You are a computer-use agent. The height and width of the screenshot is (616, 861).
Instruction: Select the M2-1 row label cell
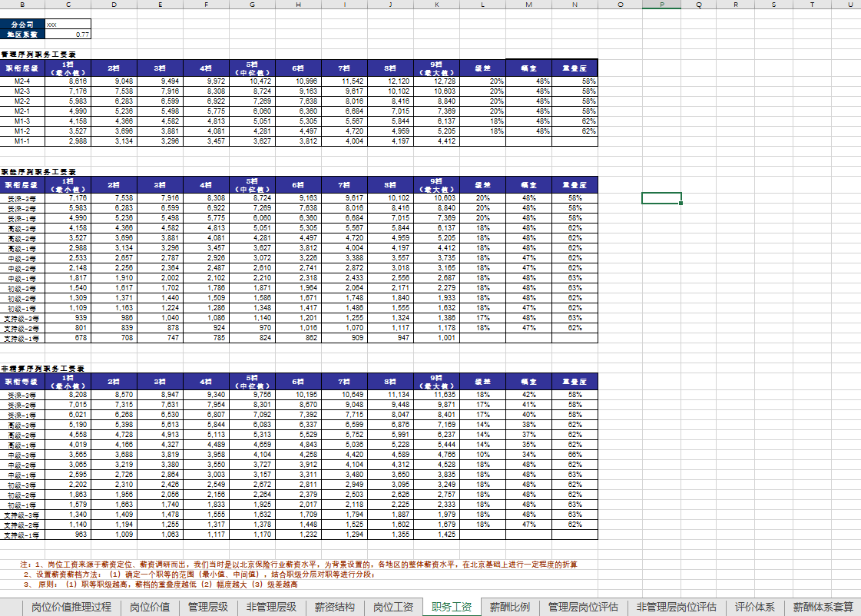[22, 111]
